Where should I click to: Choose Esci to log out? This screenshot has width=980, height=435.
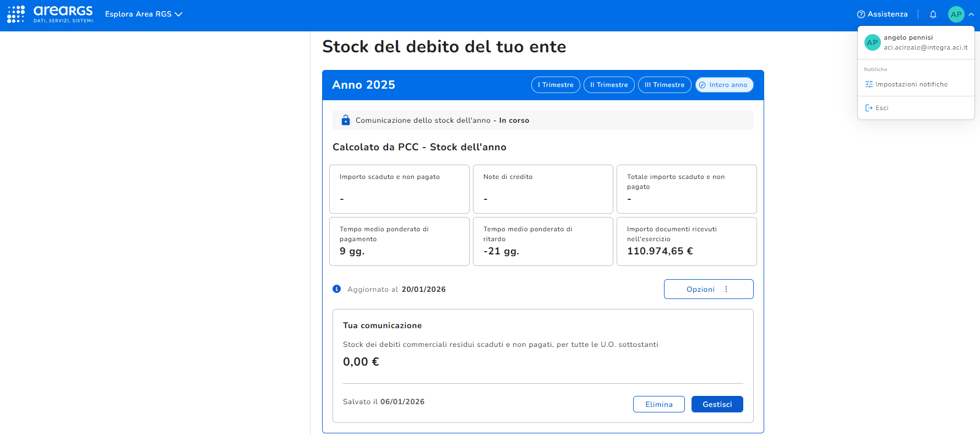(x=881, y=108)
